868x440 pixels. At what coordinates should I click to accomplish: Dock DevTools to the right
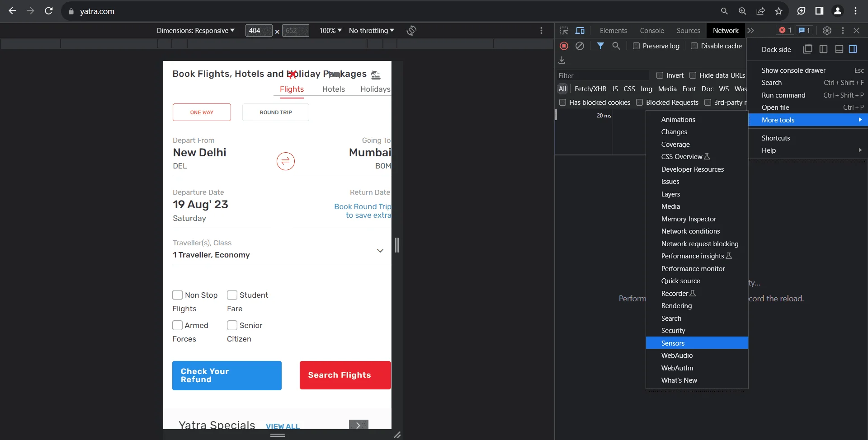[853, 49]
